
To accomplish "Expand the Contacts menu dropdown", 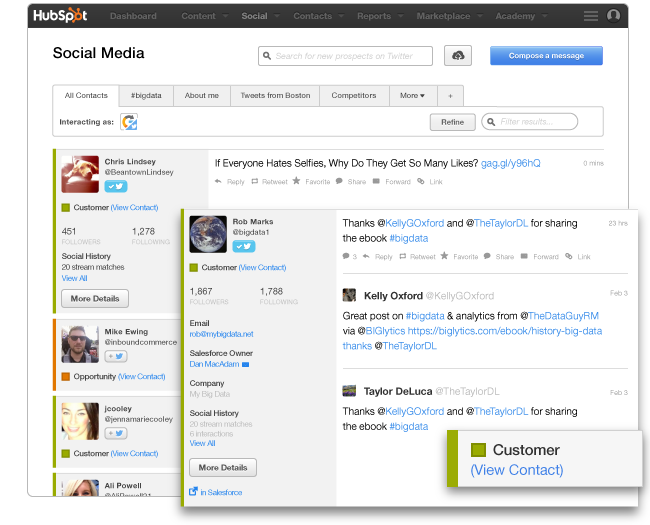I will pos(341,16).
